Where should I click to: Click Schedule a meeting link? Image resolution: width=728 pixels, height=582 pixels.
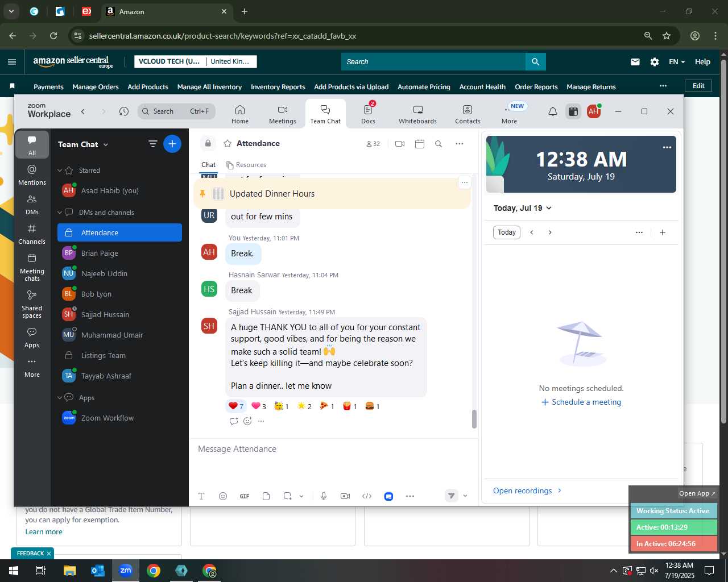(581, 402)
